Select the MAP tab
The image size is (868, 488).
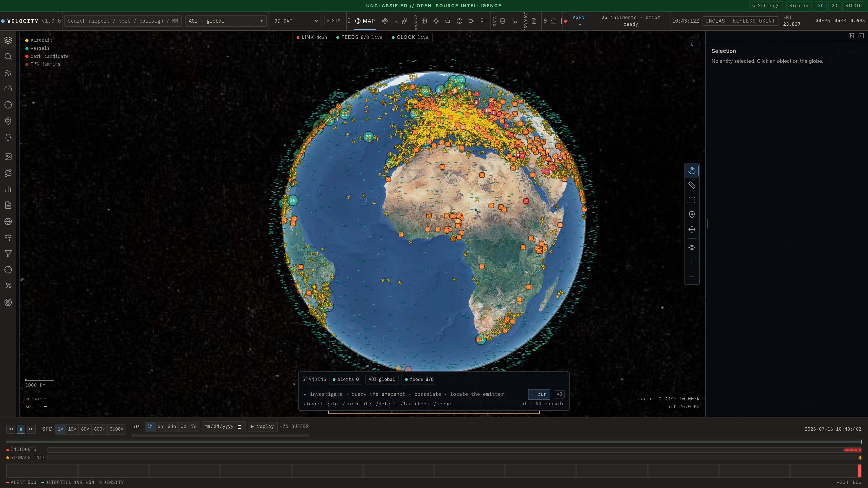(365, 21)
